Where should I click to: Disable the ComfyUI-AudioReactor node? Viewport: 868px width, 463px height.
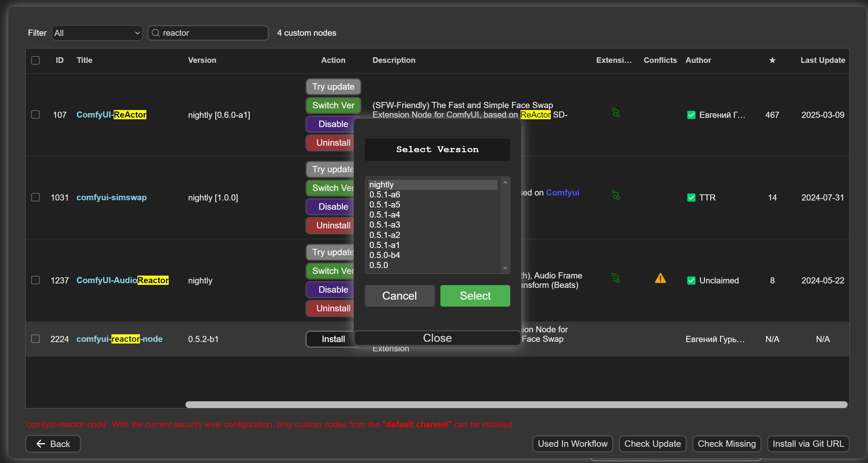[x=330, y=290]
